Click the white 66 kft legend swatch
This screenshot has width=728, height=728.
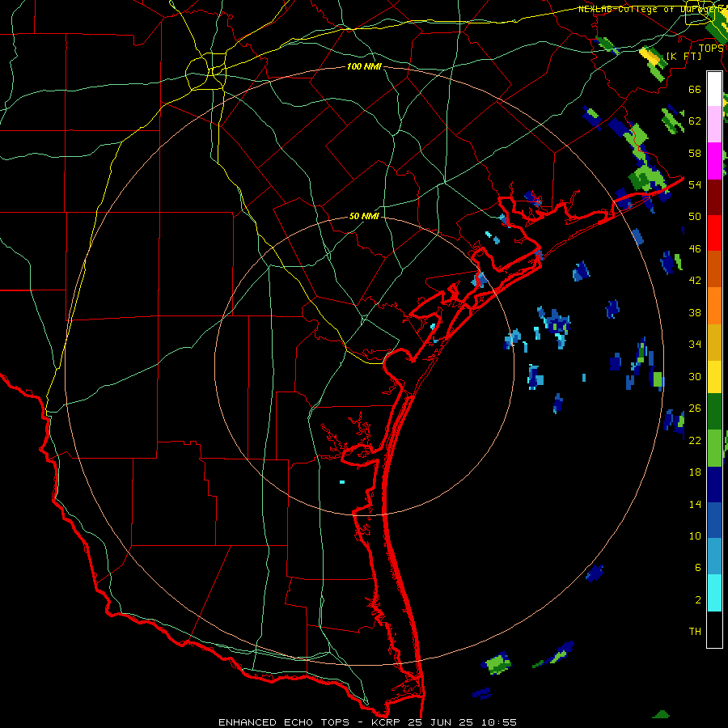pyautogui.click(x=714, y=89)
